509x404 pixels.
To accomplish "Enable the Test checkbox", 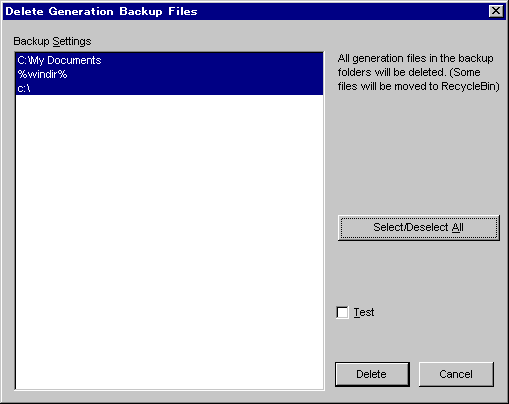I will pyautogui.click(x=342, y=313).
